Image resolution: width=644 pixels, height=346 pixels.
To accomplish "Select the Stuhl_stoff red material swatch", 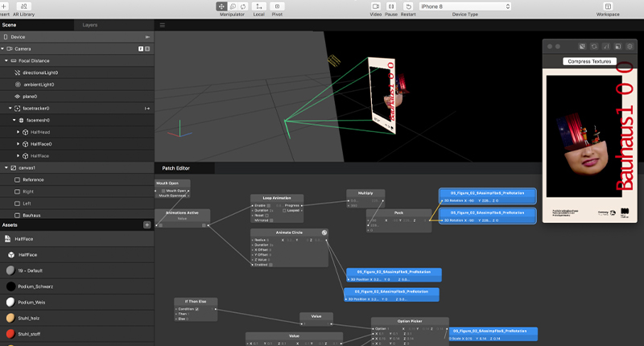I will [10, 333].
